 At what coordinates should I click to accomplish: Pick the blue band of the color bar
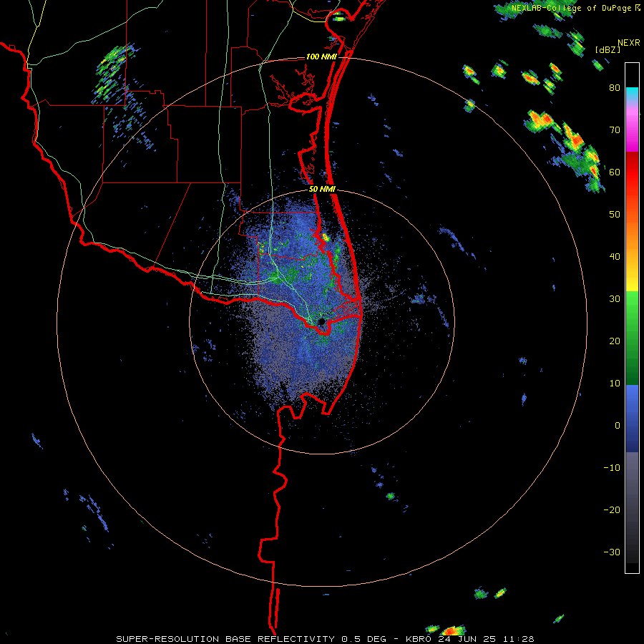click(632, 419)
